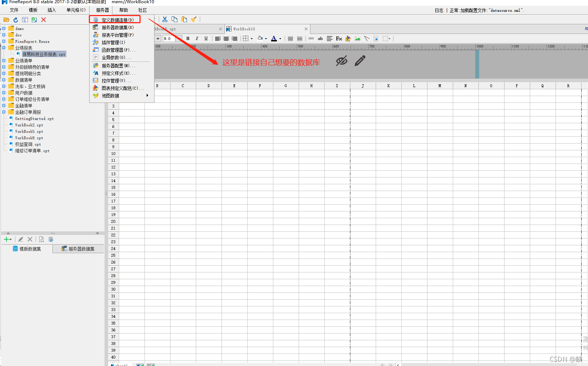
Task: Open data connection from dataset panel icon
Action: [51, 239]
